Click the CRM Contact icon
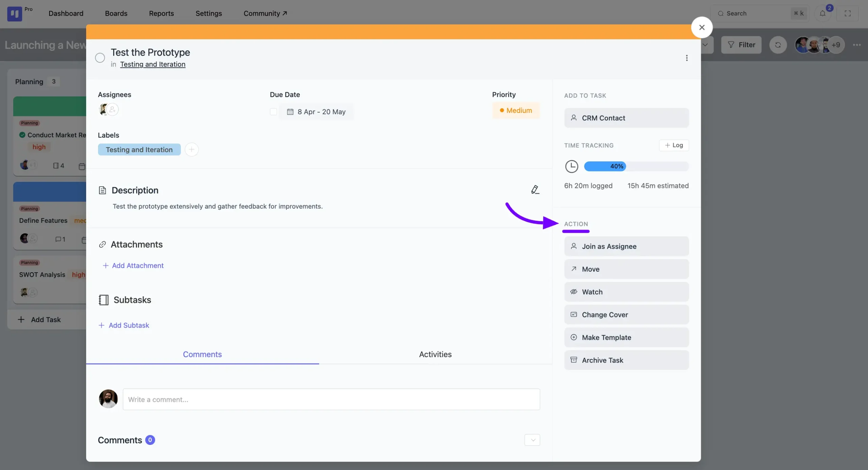868x470 pixels. pyautogui.click(x=573, y=118)
